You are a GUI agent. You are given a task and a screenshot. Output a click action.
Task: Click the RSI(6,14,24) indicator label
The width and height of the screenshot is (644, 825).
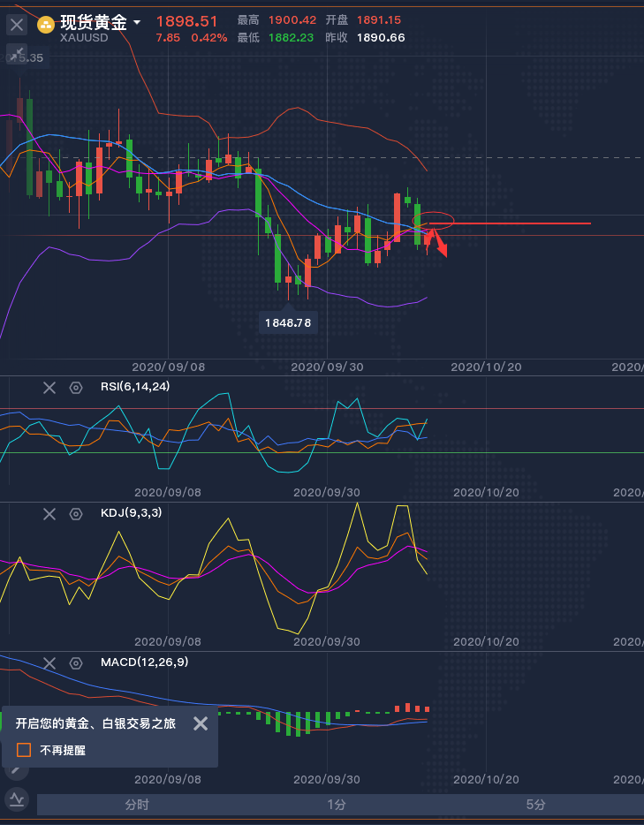135,386
